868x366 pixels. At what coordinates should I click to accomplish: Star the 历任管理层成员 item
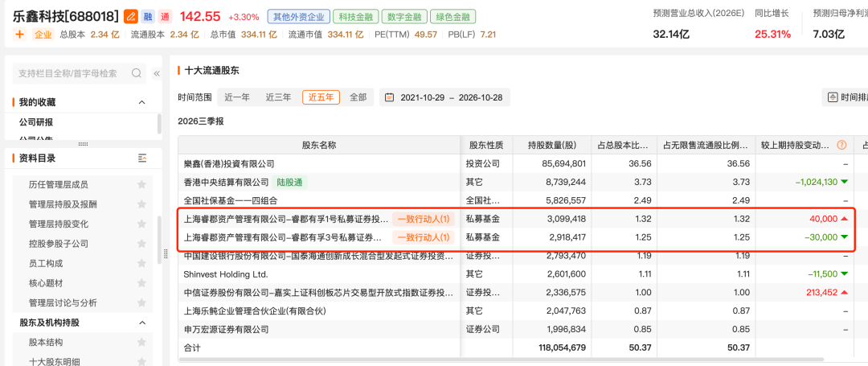[141, 184]
